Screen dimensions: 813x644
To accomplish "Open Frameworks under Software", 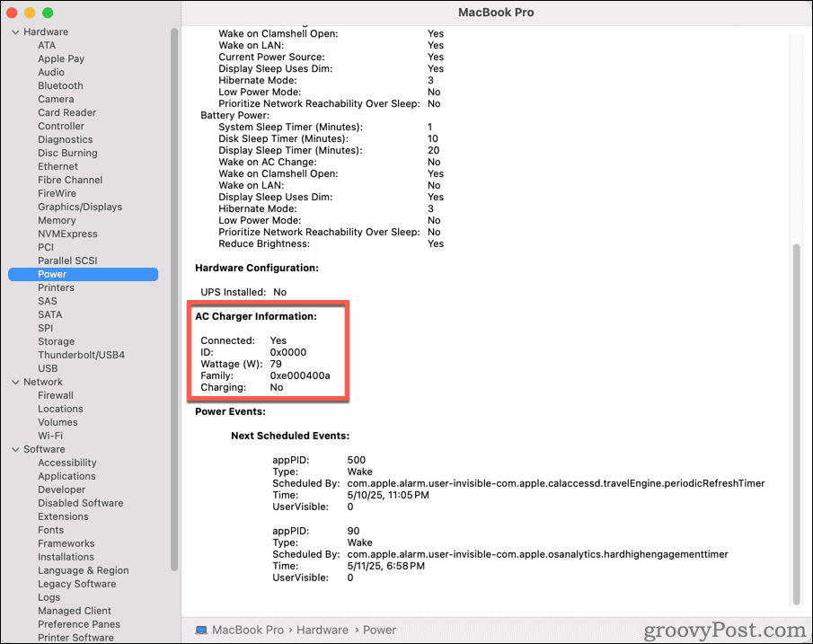I will (x=66, y=544).
